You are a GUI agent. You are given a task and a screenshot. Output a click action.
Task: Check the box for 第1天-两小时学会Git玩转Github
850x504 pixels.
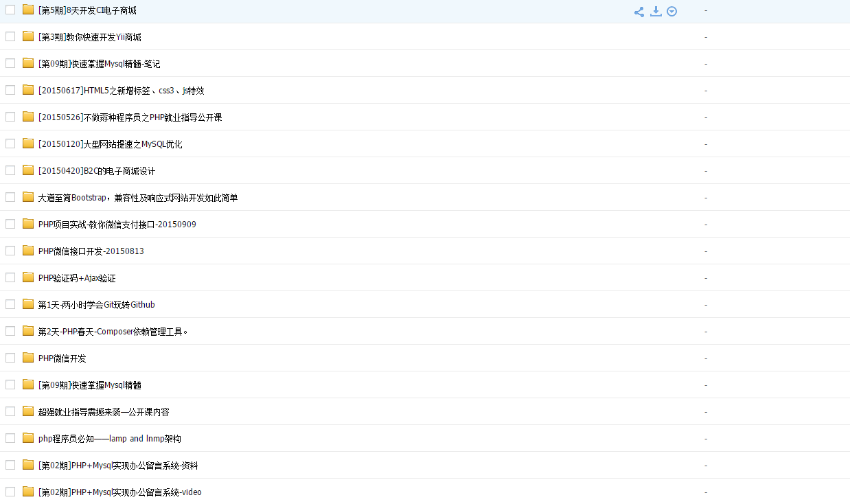10,304
